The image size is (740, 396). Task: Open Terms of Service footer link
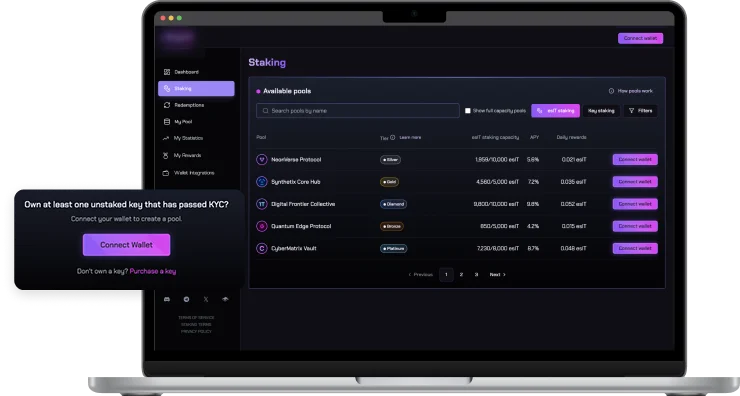[196, 318]
